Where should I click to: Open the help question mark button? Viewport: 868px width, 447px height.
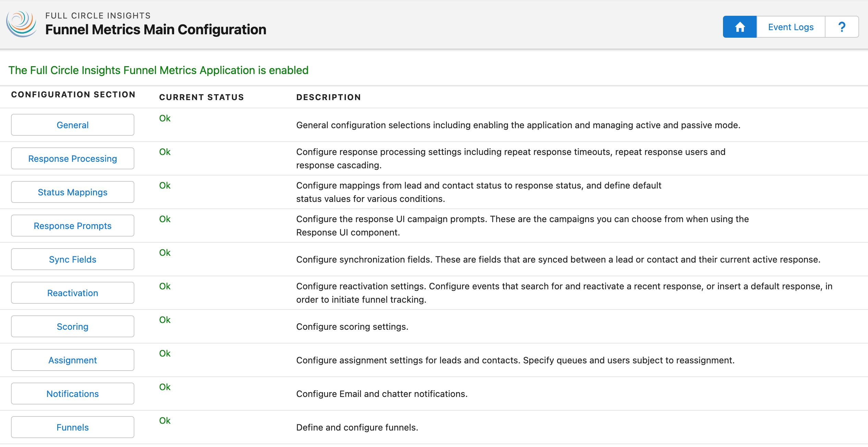click(x=842, y=27)
